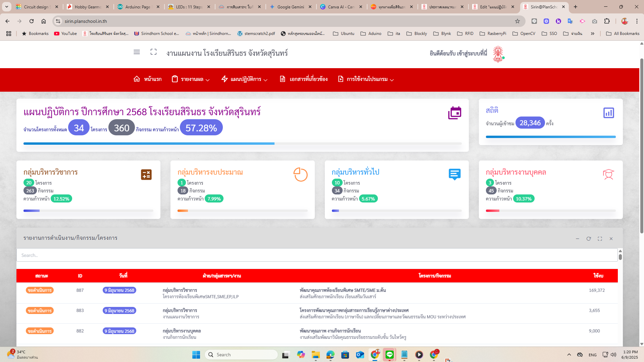Expand the การใช้งานโปรแกรม dropdown menu
This screenshot has height=362, width=644.
366,79
